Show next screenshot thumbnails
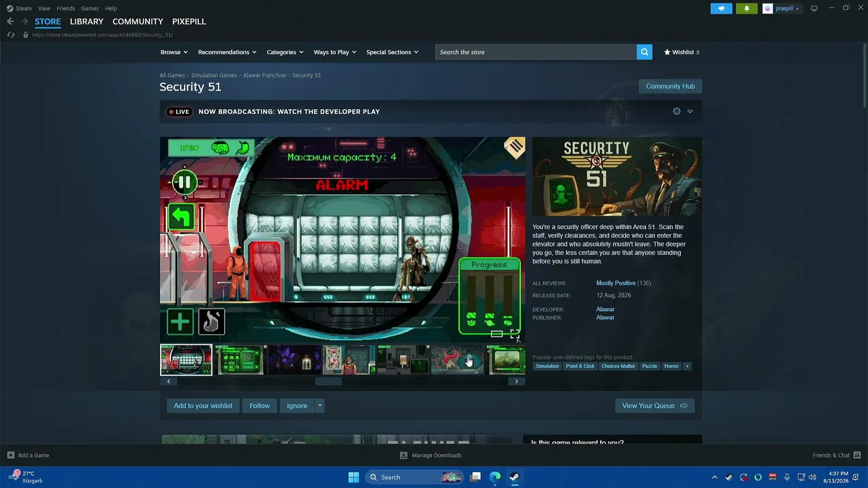This screenshot has height=488, width=868. (x=516, y=382)
